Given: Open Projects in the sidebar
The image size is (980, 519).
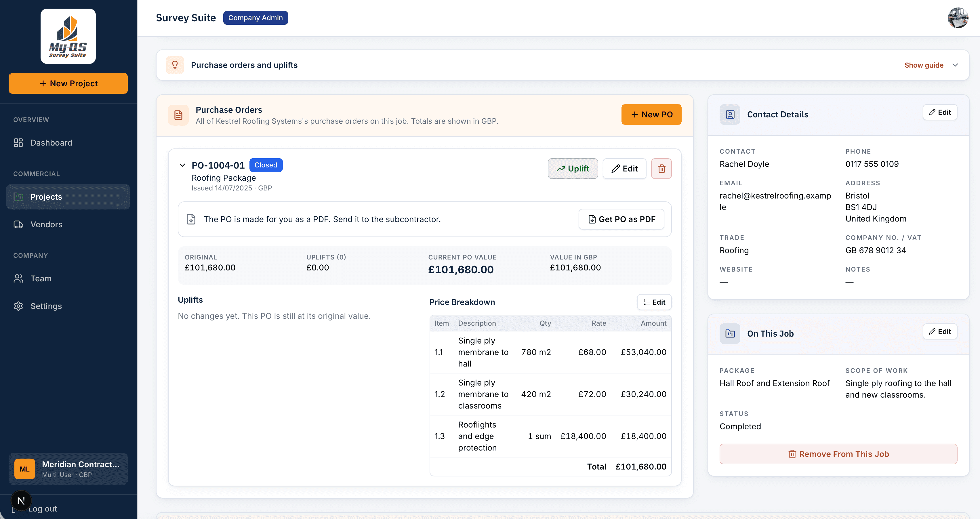Looking at the screenshot, I should click(68, 197).
